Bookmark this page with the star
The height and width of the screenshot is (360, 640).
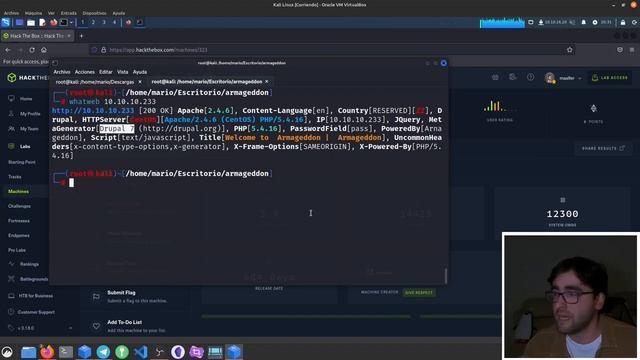click(x=569, y=50)
